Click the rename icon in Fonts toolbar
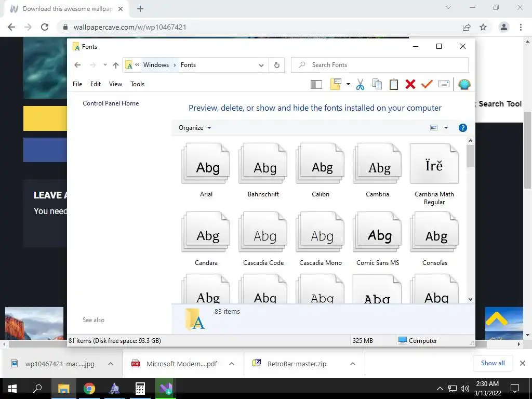Viewport: 532px width, 399px height. 444,84
